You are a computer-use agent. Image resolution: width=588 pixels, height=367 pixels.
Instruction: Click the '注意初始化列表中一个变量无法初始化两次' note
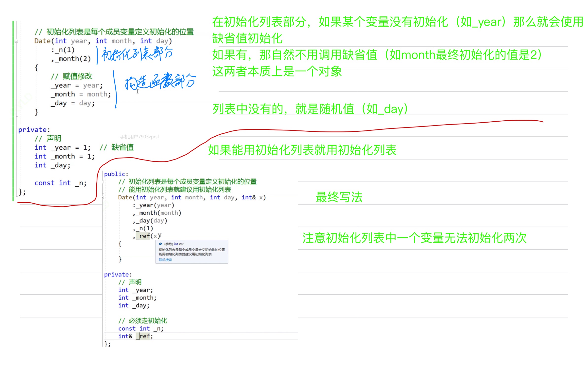tap(414, 238)
